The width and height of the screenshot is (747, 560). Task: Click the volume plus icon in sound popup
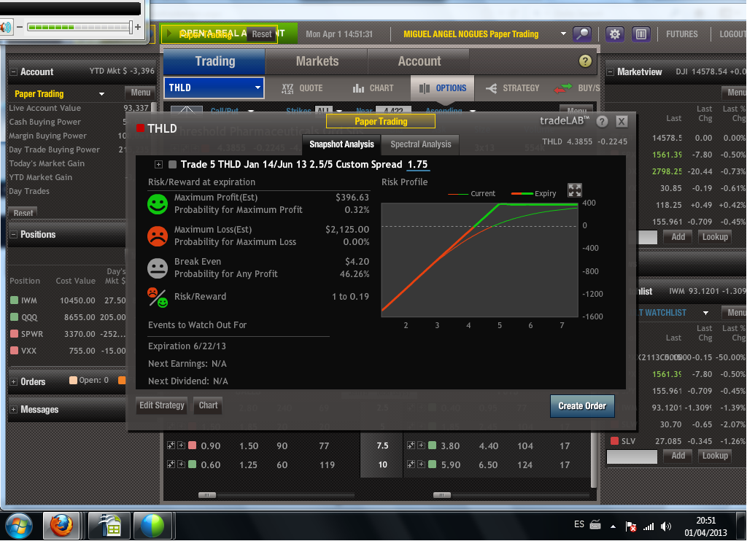point(138,27)
